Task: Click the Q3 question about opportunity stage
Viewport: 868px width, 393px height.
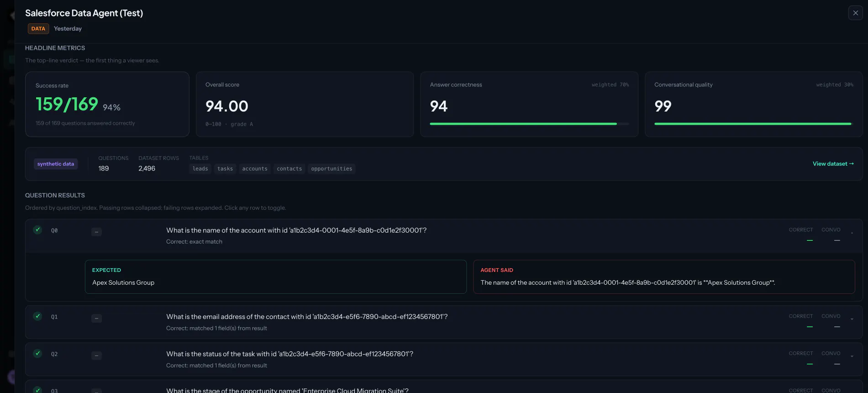Action: click(287, 390)
